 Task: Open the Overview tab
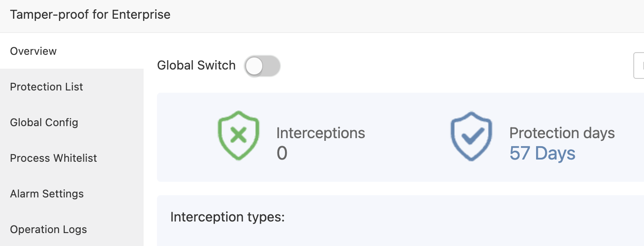(x=33, y=51)
